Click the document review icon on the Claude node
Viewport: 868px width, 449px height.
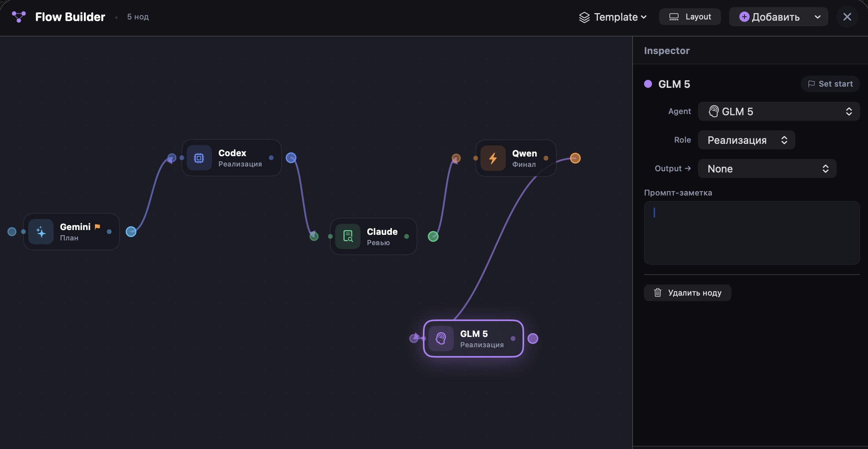tap(347, 236)
